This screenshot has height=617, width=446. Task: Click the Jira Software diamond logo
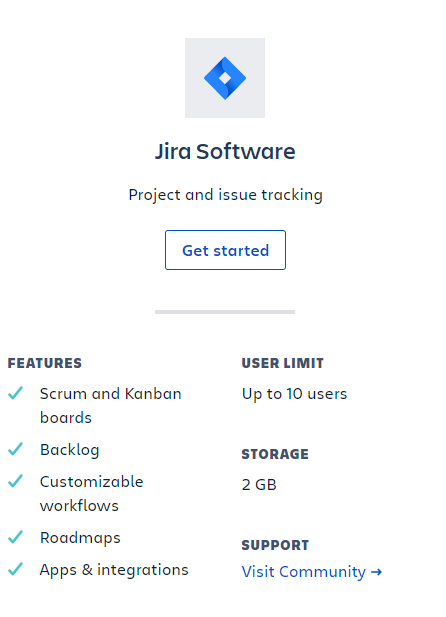tap(225, 78)
